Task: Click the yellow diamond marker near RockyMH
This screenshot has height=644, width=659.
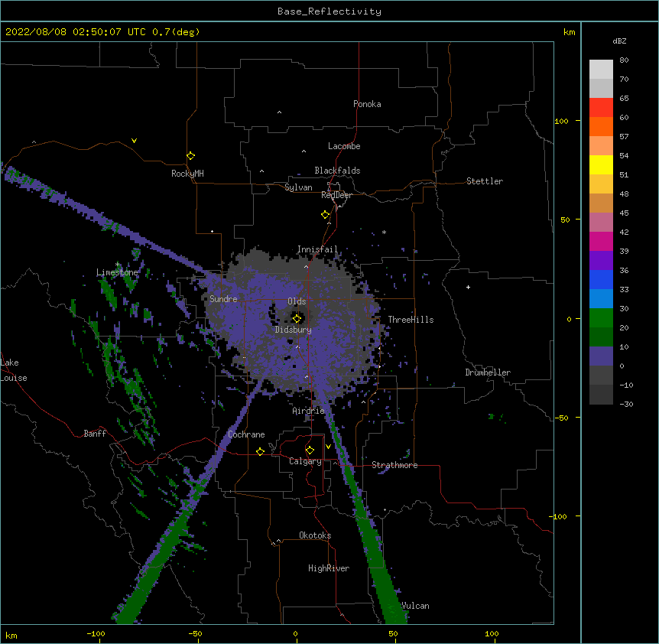Action: [190, 156]
